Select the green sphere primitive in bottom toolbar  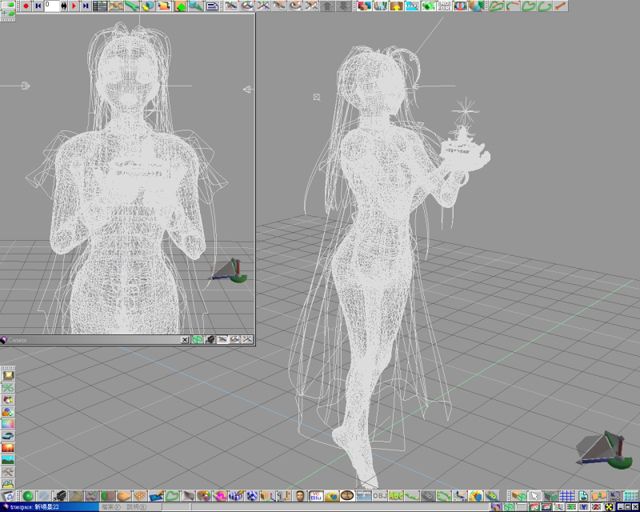coord(28,496)
